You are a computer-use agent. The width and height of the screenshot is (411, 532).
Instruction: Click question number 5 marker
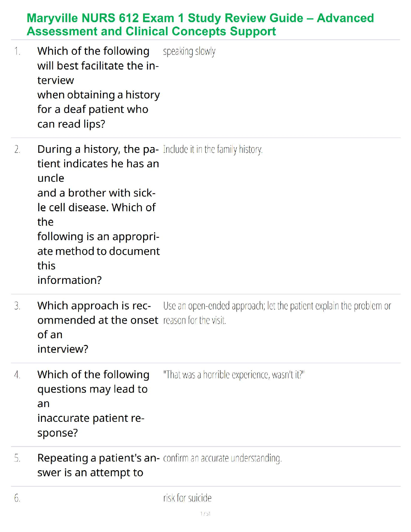(17, 458)
